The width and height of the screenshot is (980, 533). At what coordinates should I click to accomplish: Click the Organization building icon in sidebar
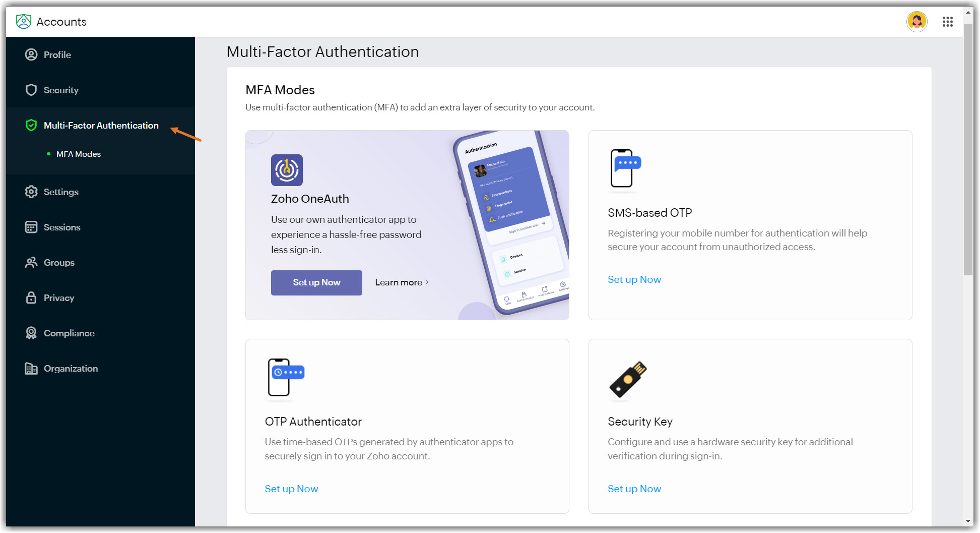click(31, 368)
